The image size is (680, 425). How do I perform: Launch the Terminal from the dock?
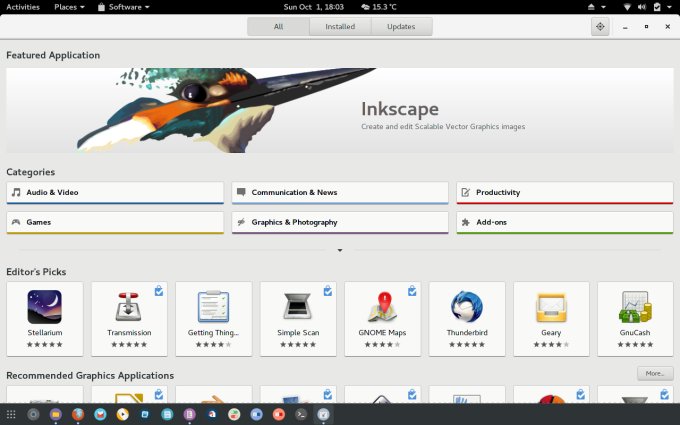click(x=301, y=415)
